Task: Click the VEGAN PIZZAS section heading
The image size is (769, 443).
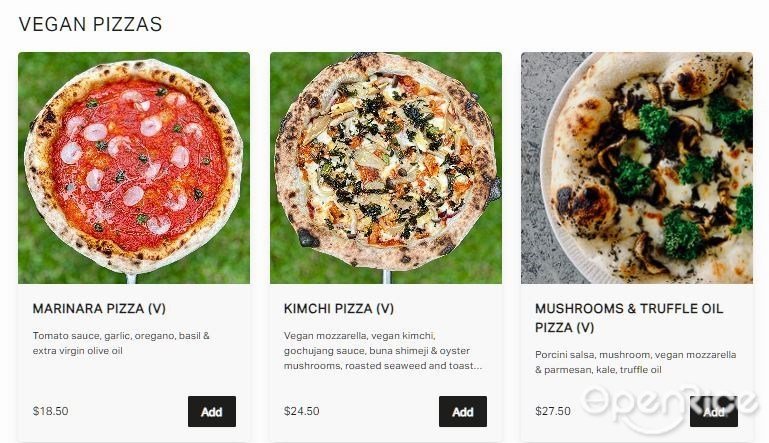Action: (90, 24)
